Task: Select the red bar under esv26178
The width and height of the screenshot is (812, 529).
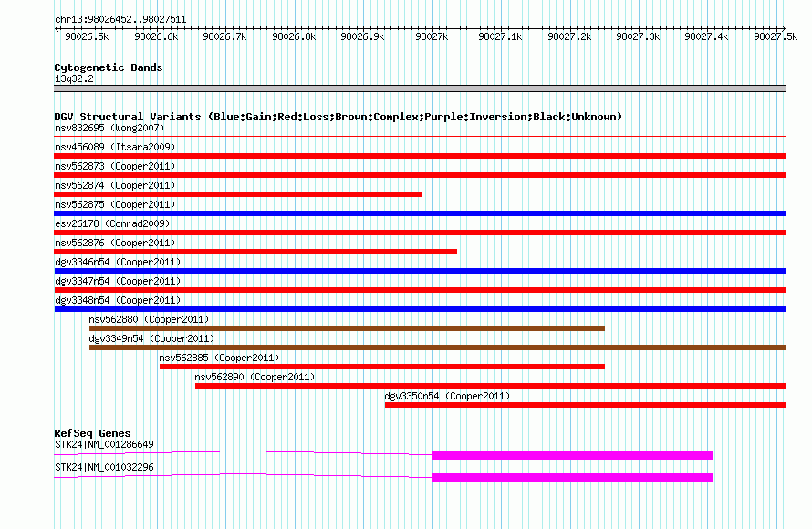Action: pos(420,233)
